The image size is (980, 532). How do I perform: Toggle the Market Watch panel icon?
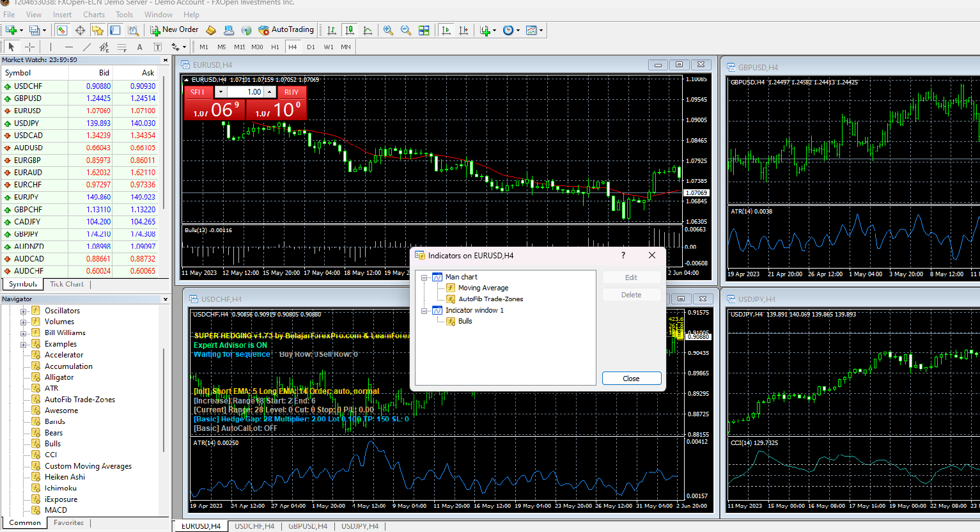[x=62, y=30]
